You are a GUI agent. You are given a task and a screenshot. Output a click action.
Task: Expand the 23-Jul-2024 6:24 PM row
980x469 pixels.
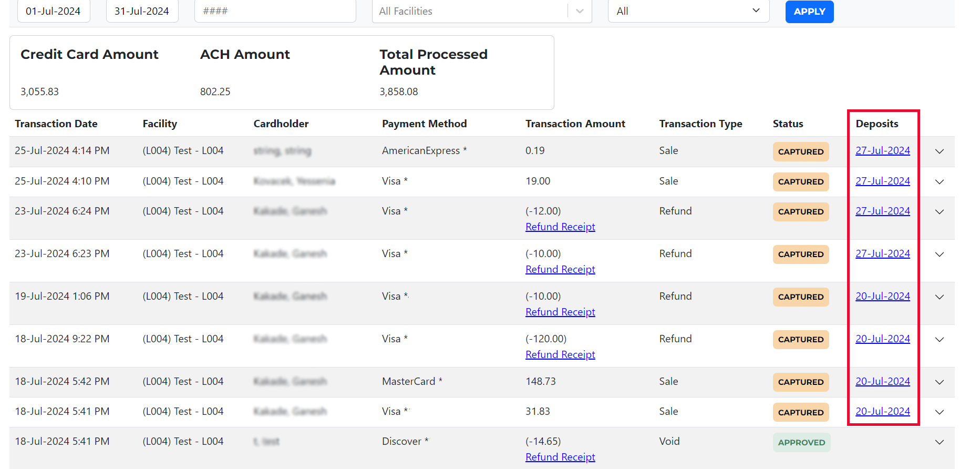coord(940,212)
